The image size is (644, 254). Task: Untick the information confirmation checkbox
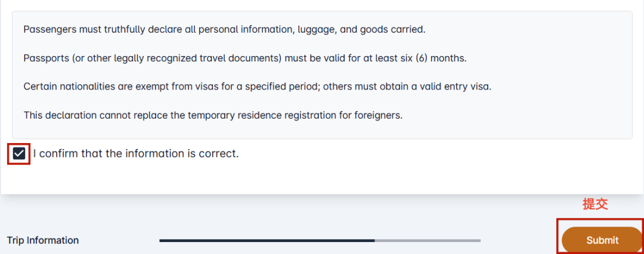[19, 154]
